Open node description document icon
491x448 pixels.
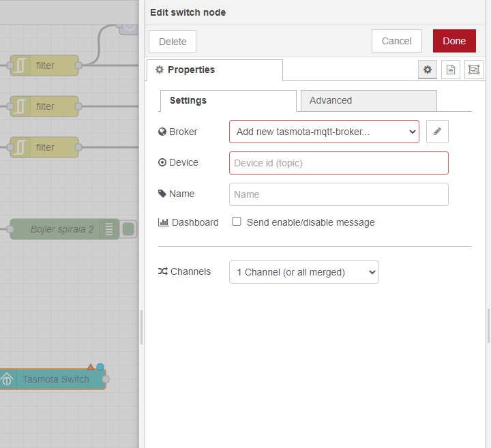coord(450,70)
